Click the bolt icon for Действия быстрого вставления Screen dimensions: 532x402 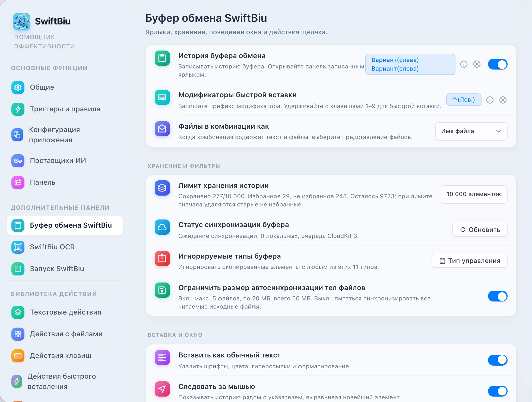tap(17, 381)
